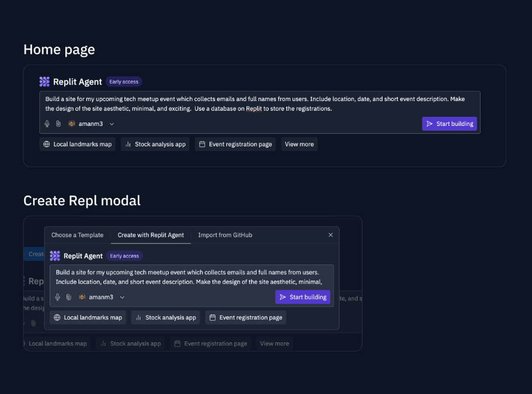
Task: Click the calendar icon on Event registration page chip
Action: click(202, 144)
